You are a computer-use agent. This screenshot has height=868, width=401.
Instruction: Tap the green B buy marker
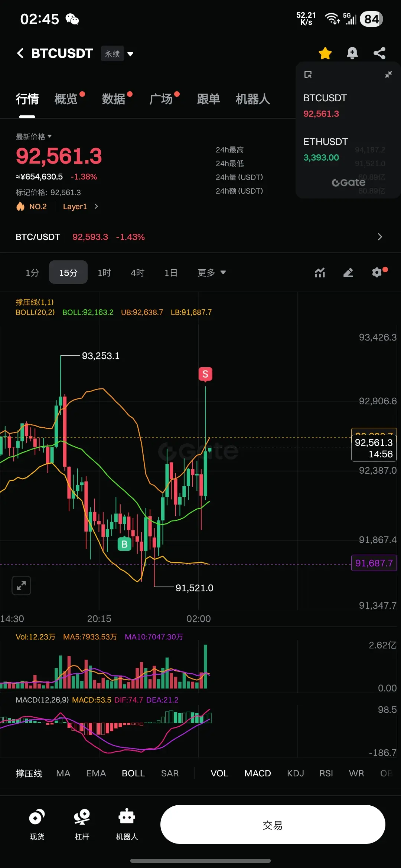pyautogui.click(x=124, y=544)
